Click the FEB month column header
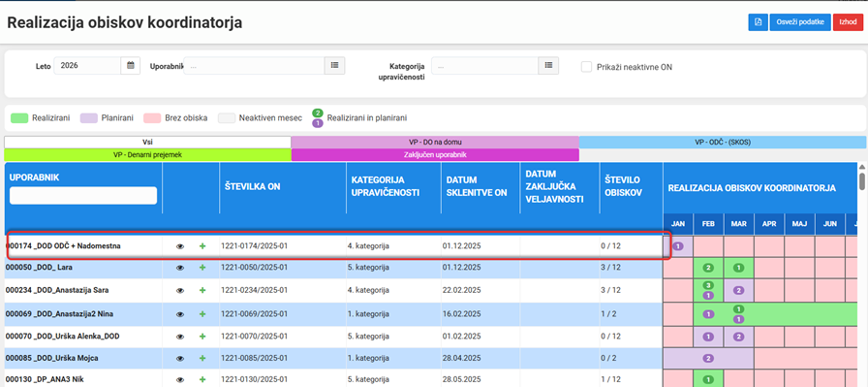868x387 pixels. coord(708,224)
